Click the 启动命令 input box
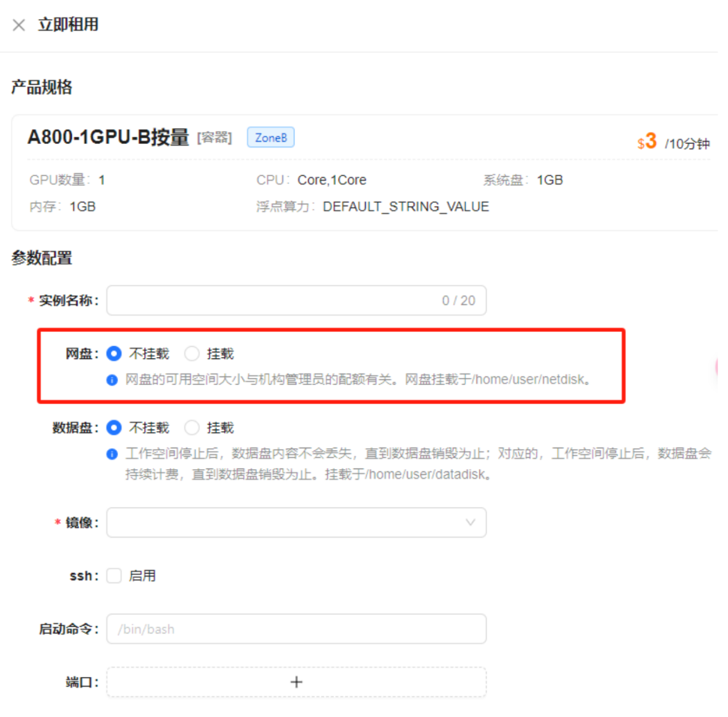Image resolution: width=728 pixels, height=717 pixels. (x=296, y=629)
